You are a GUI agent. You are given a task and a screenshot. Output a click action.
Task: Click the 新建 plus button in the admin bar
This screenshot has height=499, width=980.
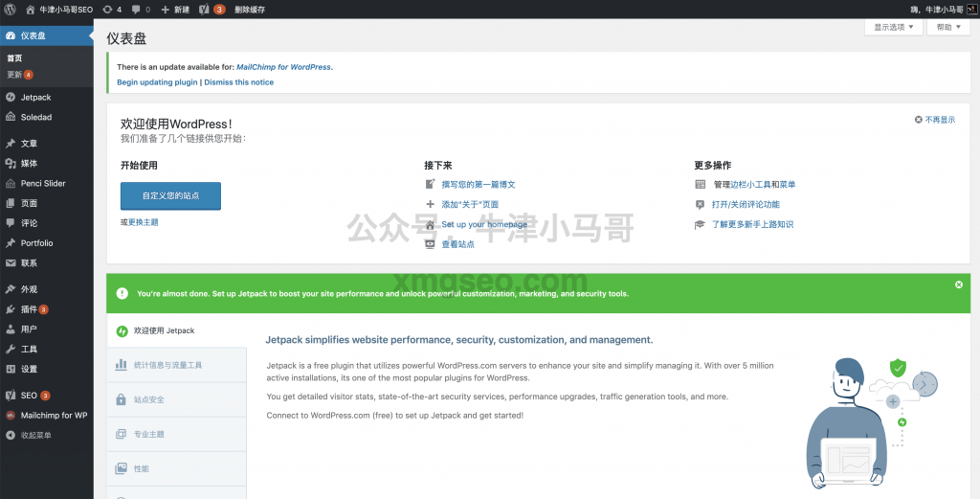click(x=176, y=10)
